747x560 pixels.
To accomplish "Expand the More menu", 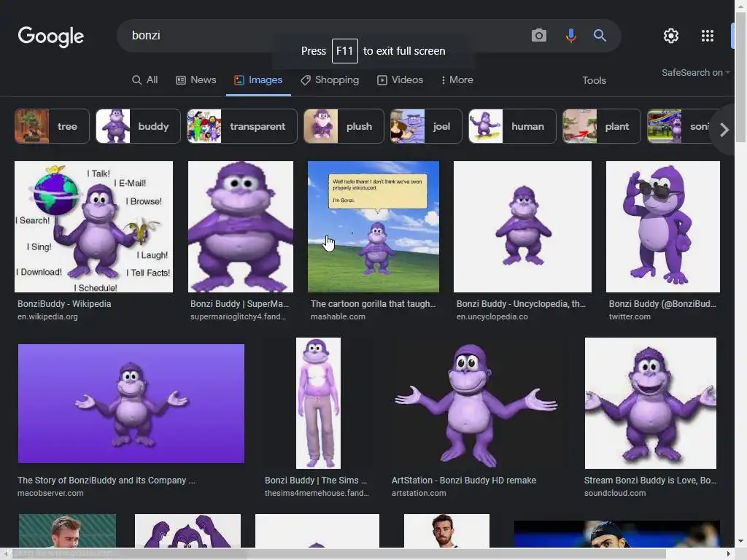I will tap(457, 80).
